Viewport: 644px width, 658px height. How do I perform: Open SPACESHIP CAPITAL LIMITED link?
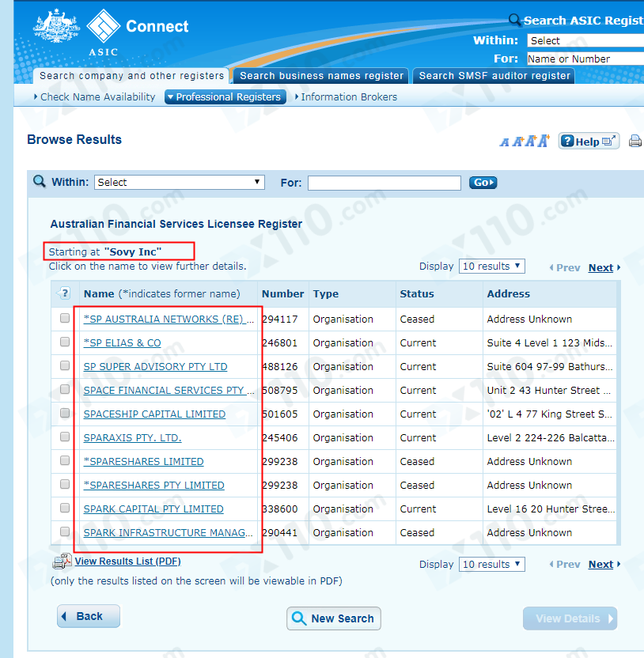(154, 414)
